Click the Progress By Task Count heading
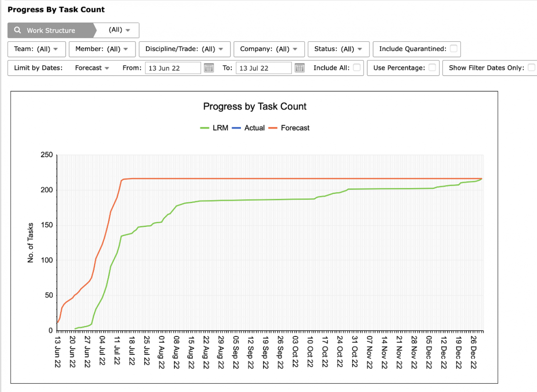The image size is (537, 392). [56, 10]
